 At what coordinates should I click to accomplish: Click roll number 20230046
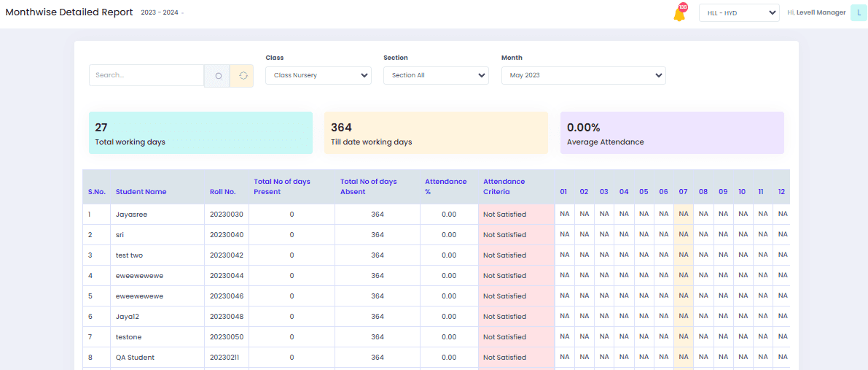pos(227,296)
